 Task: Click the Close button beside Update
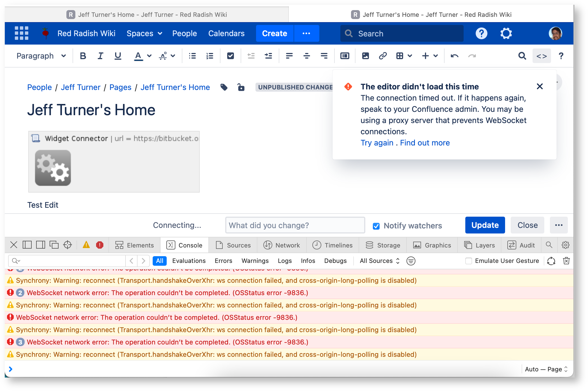pos(527,225)
